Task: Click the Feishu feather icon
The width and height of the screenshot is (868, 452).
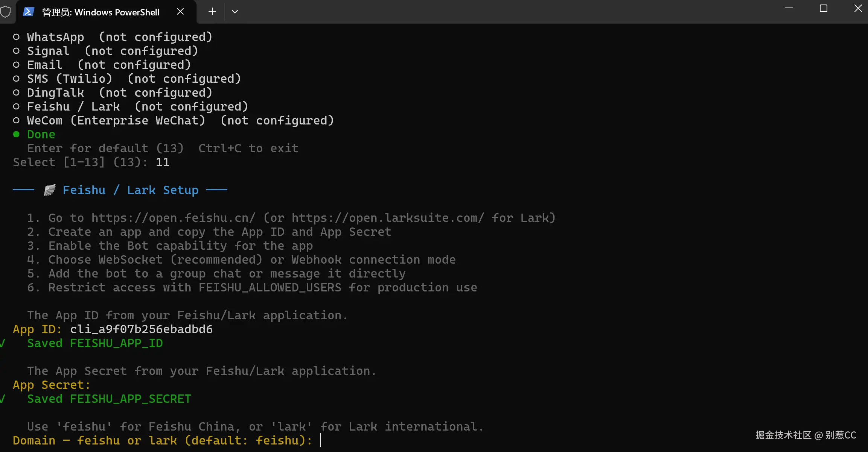Action: pos(50,190)
